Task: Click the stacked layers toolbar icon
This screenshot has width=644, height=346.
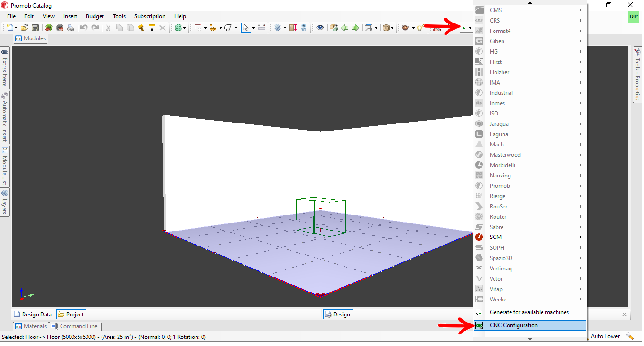Action: 277,28
